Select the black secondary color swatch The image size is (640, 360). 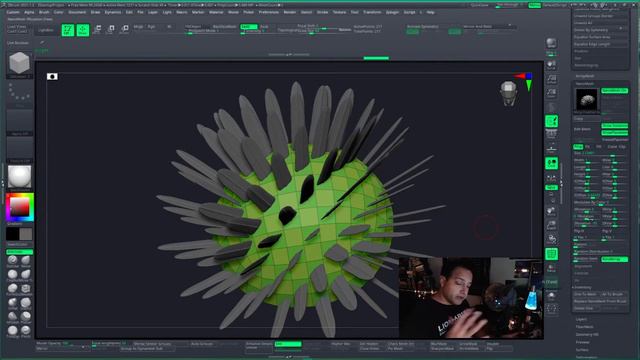coord(13,234)
